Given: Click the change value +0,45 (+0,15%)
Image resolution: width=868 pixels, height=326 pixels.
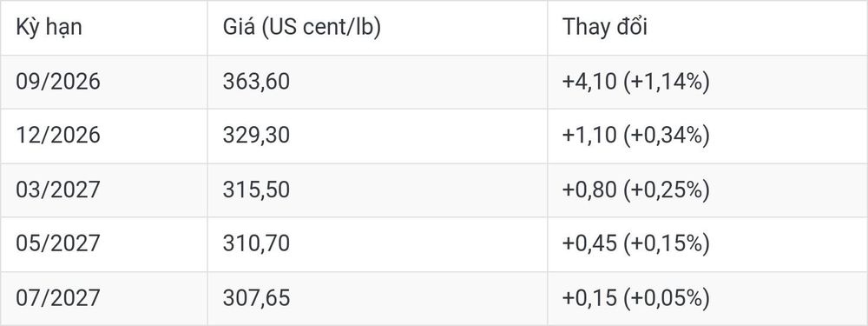Looking at the screenshot, I should click(636, 244).
